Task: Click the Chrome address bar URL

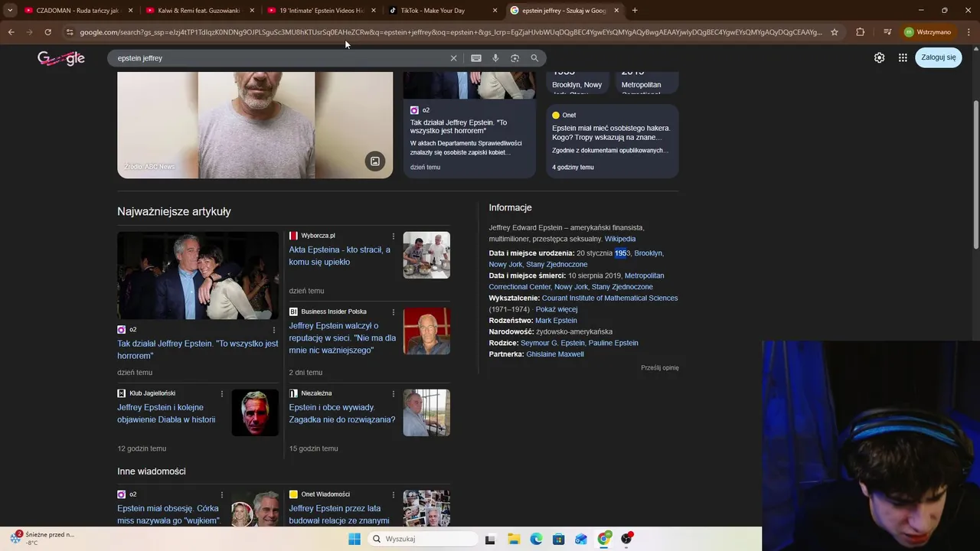Action: (450, 32)
